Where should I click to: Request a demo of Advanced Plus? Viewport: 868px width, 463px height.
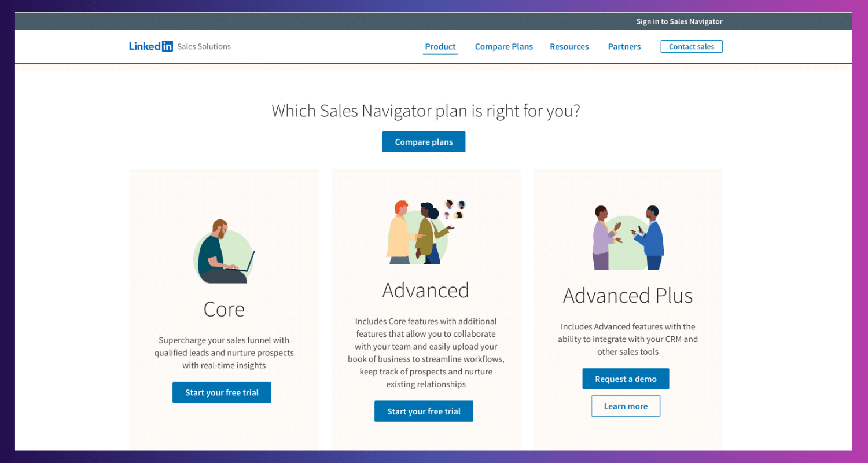[626, 379]
